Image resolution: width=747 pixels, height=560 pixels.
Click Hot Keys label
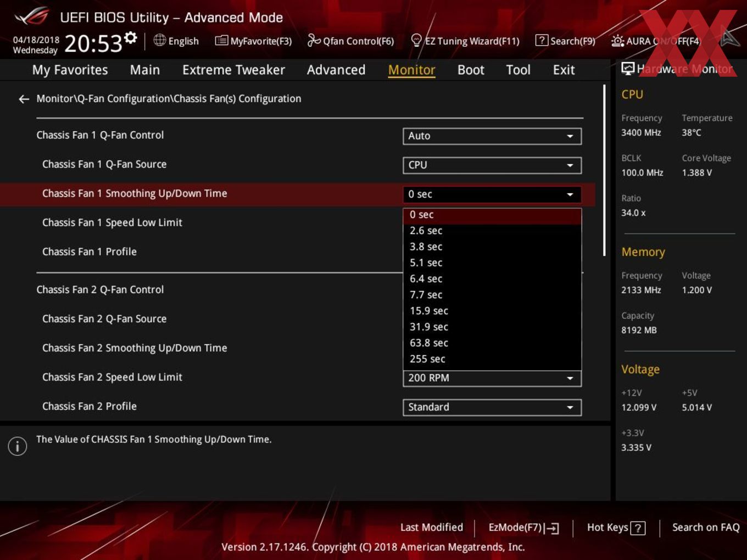(x=607, y=528)
